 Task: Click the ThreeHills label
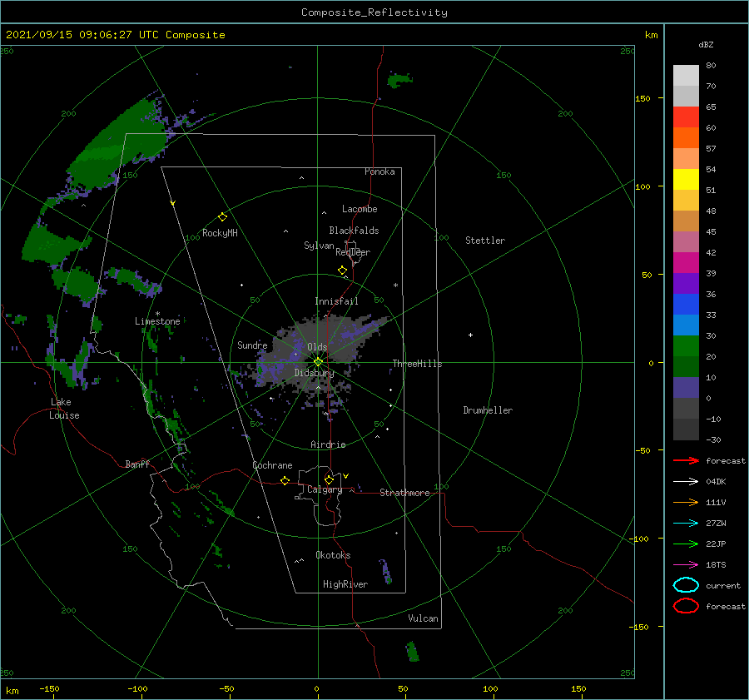[x=418, y=364]
